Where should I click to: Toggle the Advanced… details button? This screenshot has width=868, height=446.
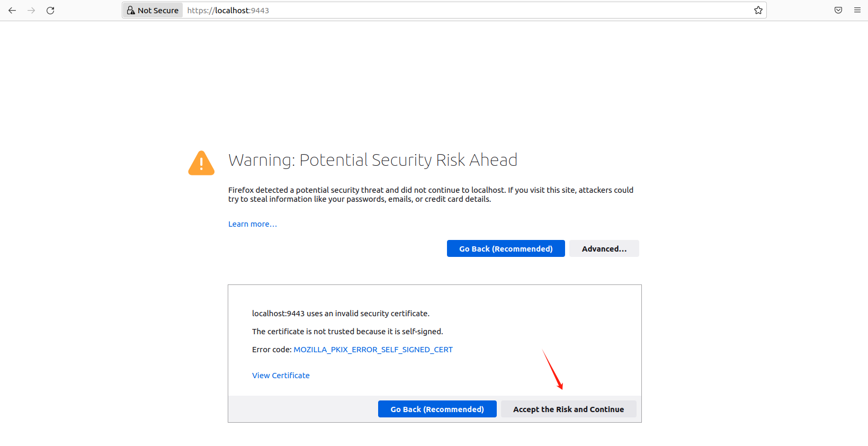coord(604,248)
